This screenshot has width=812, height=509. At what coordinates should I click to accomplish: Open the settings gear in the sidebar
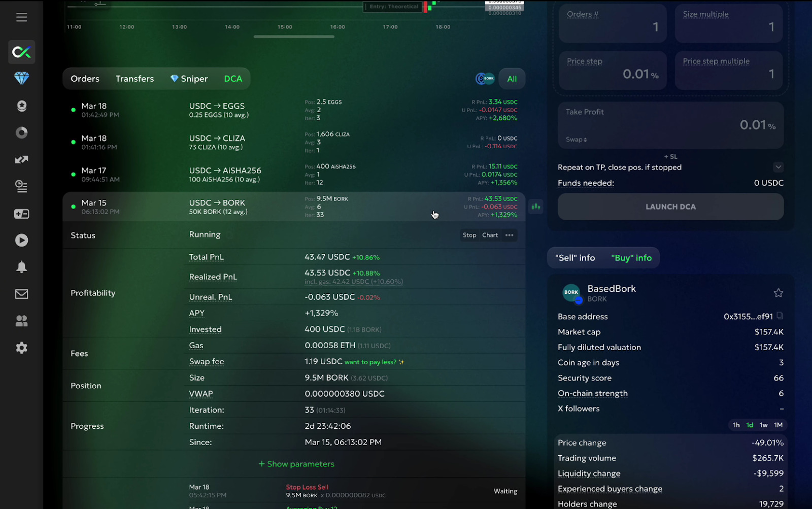click(21, 348)
